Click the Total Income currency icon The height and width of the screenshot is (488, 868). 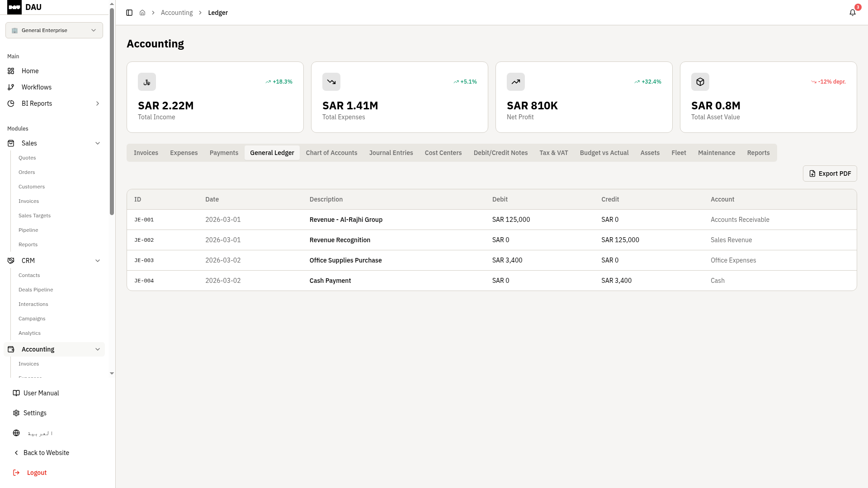pyautogui.click(x=147, y=82)
